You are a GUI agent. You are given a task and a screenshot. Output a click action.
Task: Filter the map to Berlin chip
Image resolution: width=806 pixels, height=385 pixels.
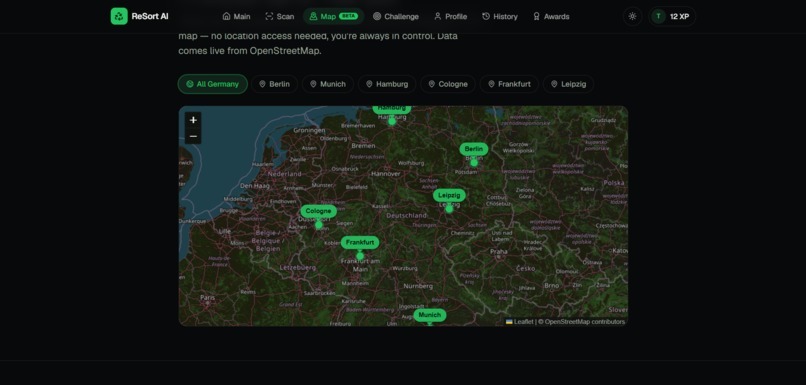pyautogui.click(x=274, y=84)
